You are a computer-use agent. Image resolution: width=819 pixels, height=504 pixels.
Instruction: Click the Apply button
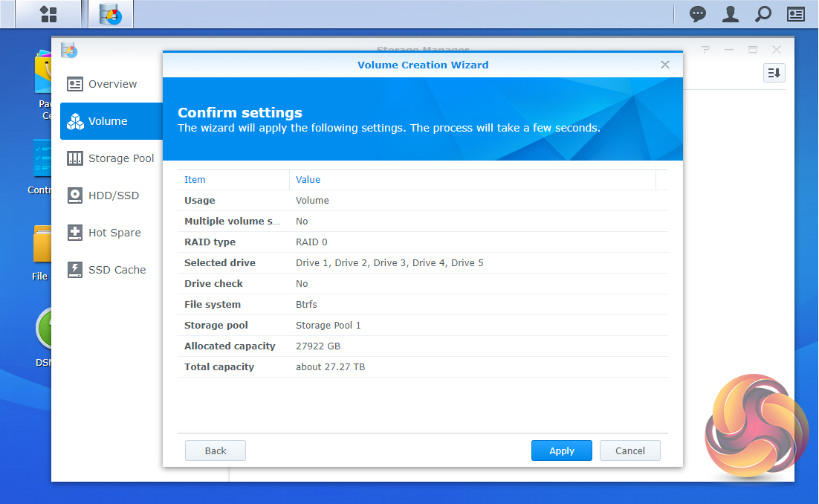(562, 450)
